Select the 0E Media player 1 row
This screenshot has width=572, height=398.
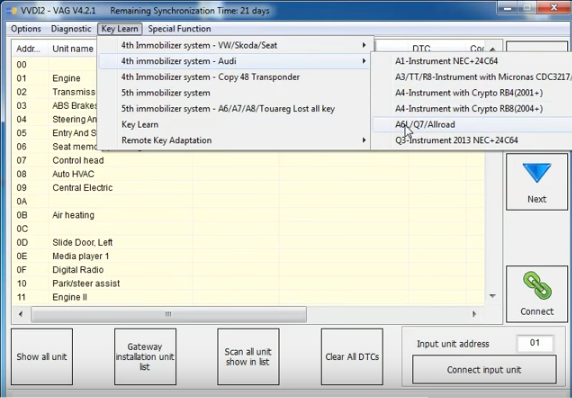click(x=248, y=256)
